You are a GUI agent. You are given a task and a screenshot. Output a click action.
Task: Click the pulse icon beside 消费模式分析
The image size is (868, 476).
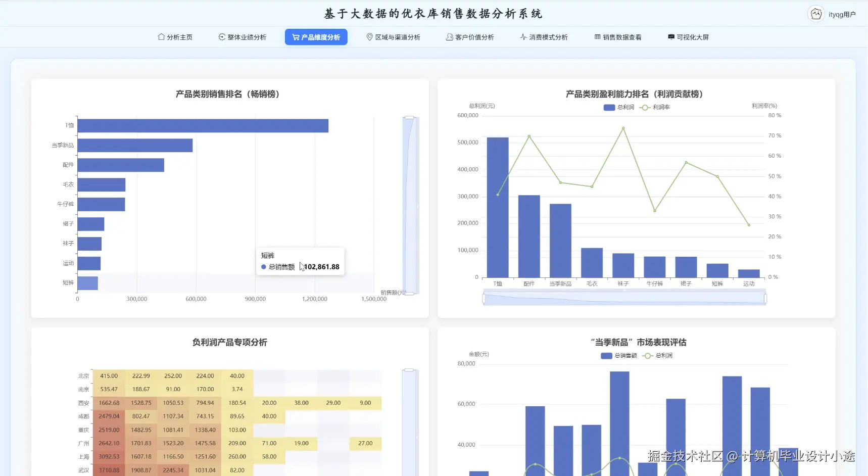pyautogui.click(x=523, y=37)
